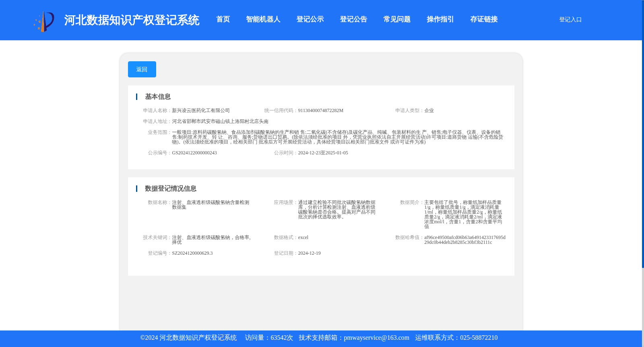Image resolution: width=644 pixels, height=347 pixels.
Task: Click the 业务范围 description paragraph
Action: (x=338, y=137)
